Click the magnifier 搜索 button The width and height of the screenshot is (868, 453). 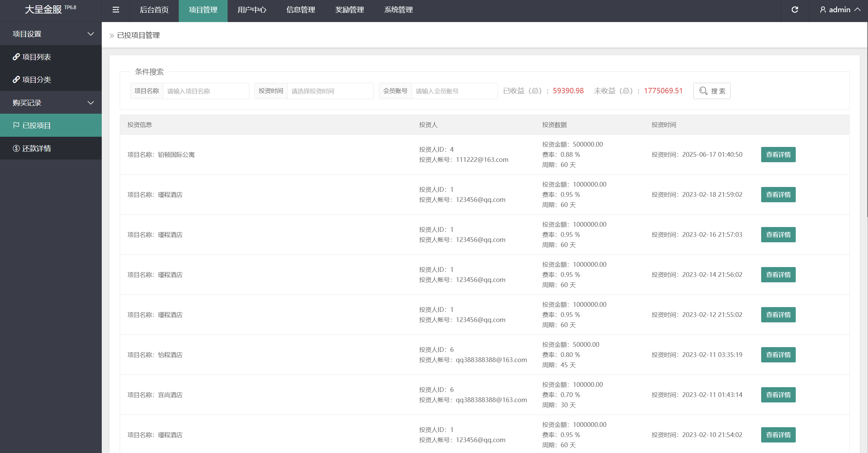click(x=712, y=91)
